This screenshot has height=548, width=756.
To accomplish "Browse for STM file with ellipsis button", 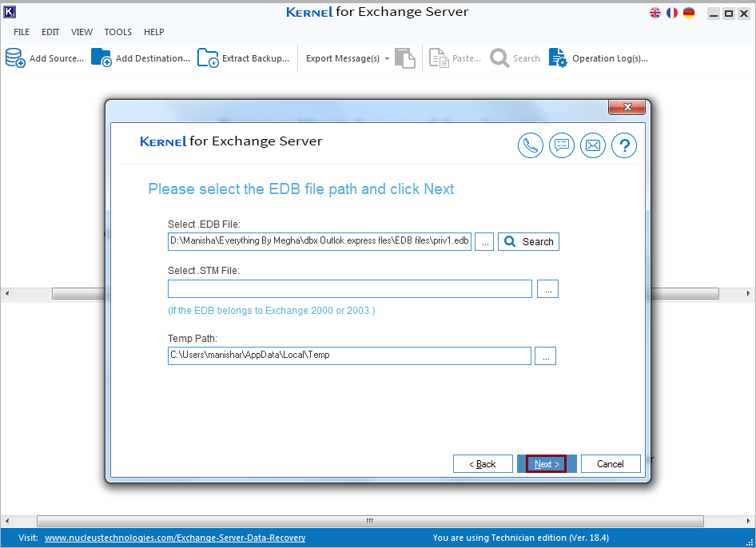I will pos(547,288).
